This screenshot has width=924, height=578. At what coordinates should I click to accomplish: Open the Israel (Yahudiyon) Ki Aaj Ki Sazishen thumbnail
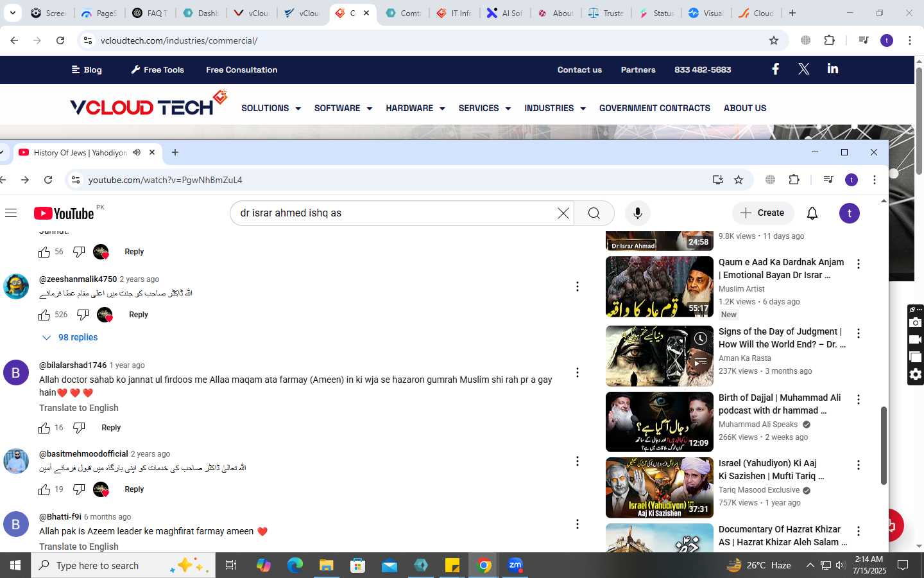point(660,487)
